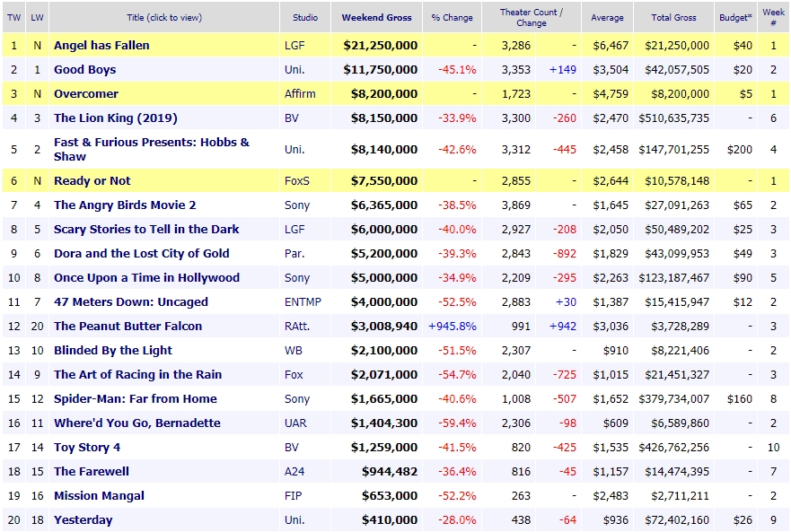This screenshot has width=791, height=532.
Task: Select the $426,762,256 total gross value
Action: click(674, 447)
